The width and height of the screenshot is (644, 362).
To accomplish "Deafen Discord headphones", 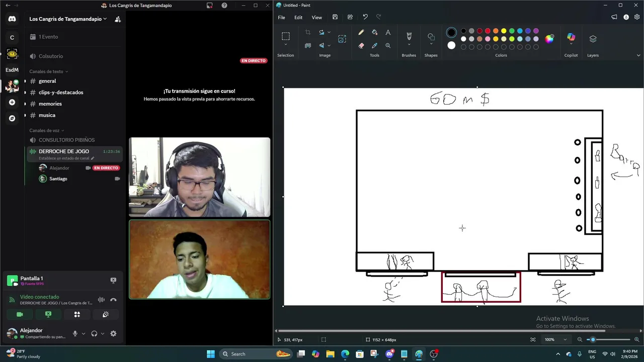I will 94,333.
